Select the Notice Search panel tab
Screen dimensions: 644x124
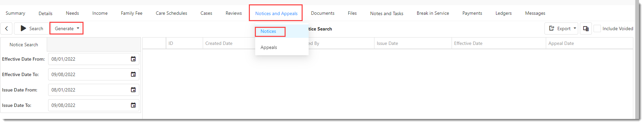pyautogui.click(x=24, y=45)
